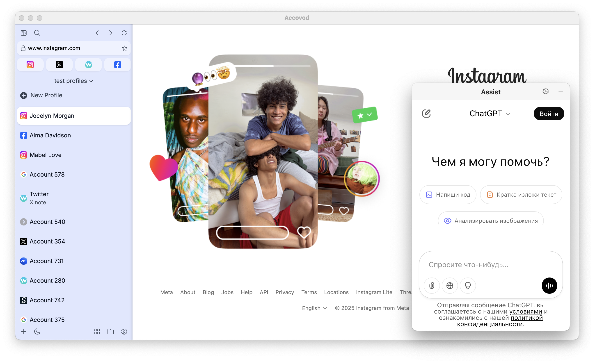Toggle dark mode with the moon icon
The height and width of the screenshot is (364, 595).
(37, 332)
